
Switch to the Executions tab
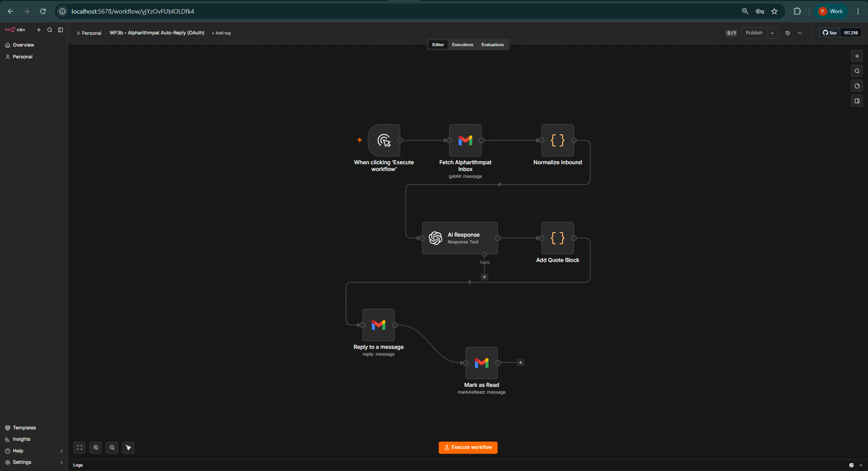(462, 45)
